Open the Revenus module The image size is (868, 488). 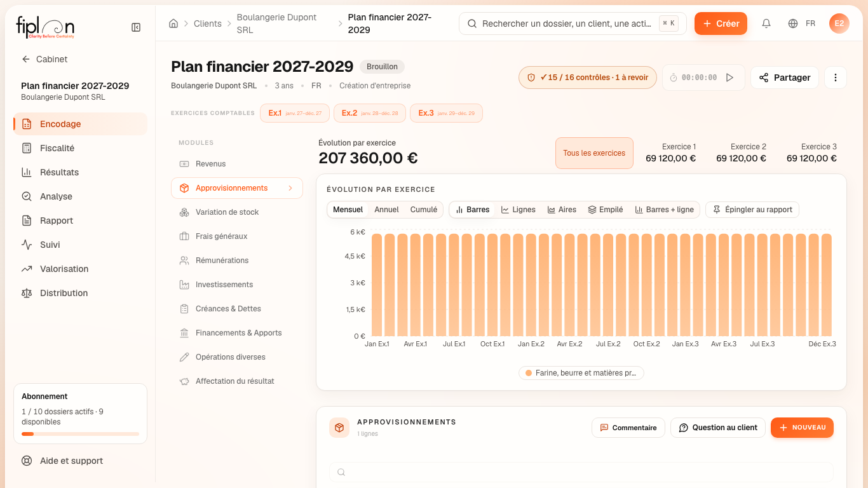[x=236, y=164]
